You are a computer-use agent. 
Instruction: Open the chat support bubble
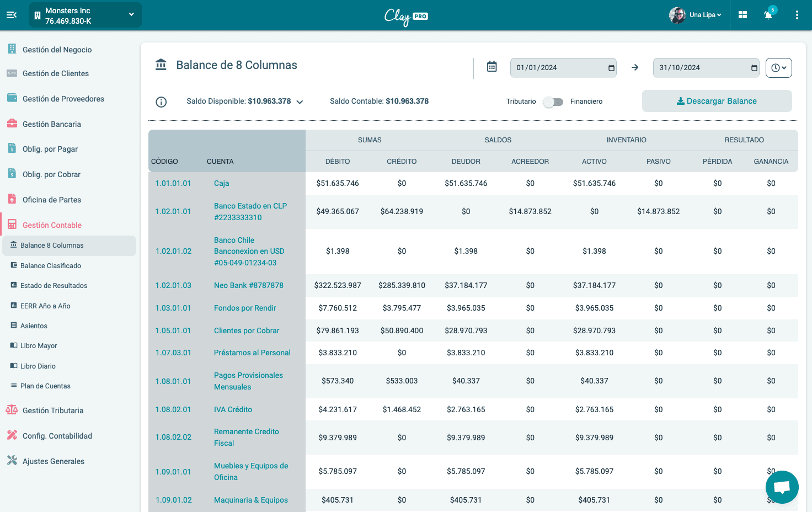[782, 487]
